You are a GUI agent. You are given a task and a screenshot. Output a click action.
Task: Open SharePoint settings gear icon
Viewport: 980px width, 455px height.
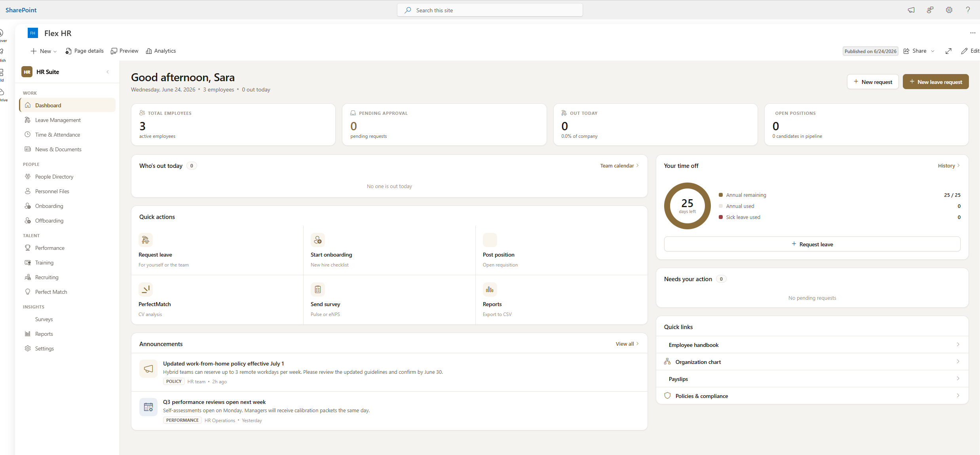(949, 10)
